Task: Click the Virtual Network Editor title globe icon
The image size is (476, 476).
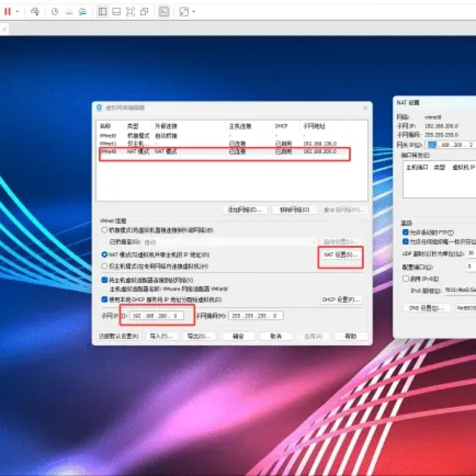Action: pyautogui.click(x=99, y=108)
